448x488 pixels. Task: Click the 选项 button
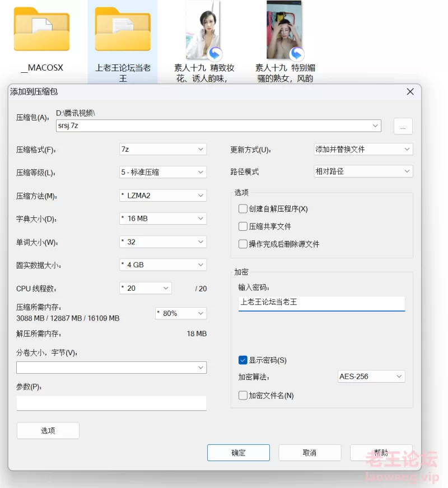[x=48, y=431]
